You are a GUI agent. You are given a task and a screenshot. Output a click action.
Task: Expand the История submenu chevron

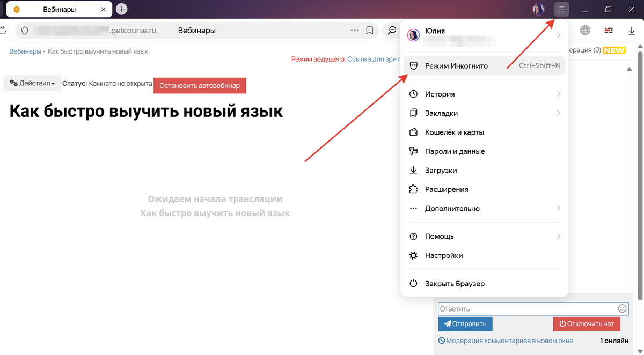click(558, 94)
